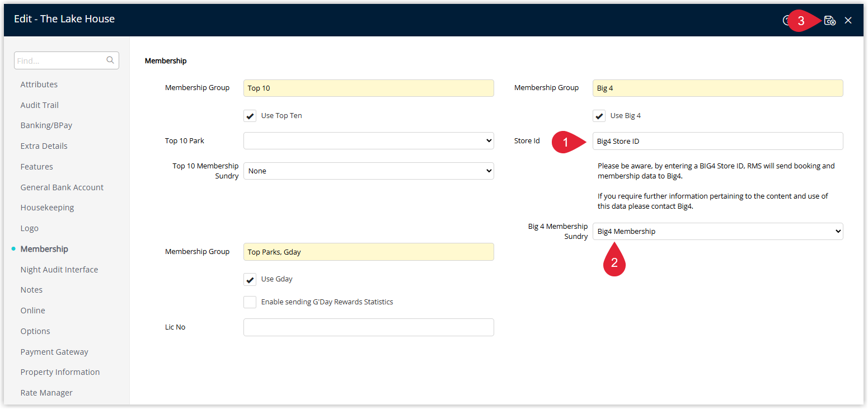The height and width of the screenshot is (409, 868).
Task: Open Night Audit Interface settings
Action: tap(59, 270)
